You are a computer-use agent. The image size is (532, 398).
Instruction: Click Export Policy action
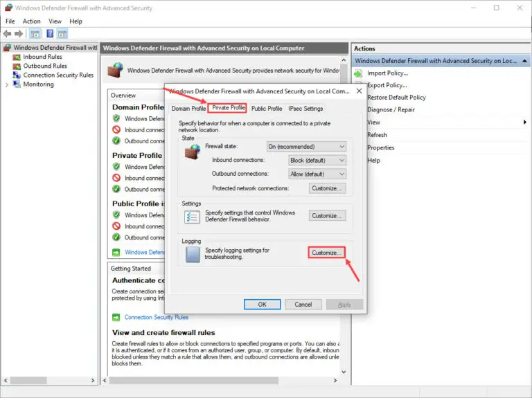coord(387,85)
